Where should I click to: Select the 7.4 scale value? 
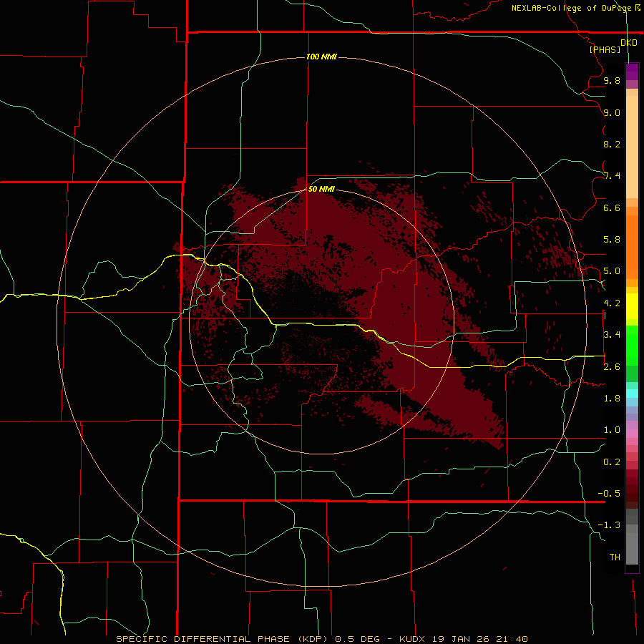click(612, 176)
